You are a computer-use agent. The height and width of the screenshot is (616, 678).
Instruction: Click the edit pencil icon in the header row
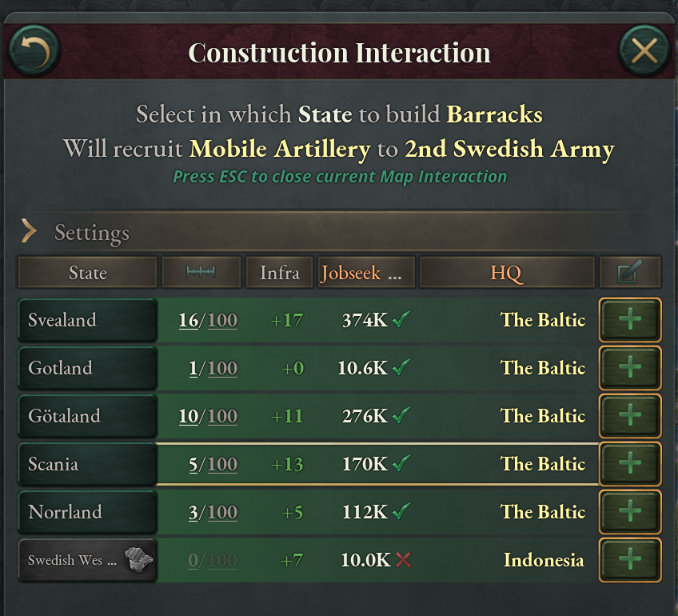click(x=629, y=271)
